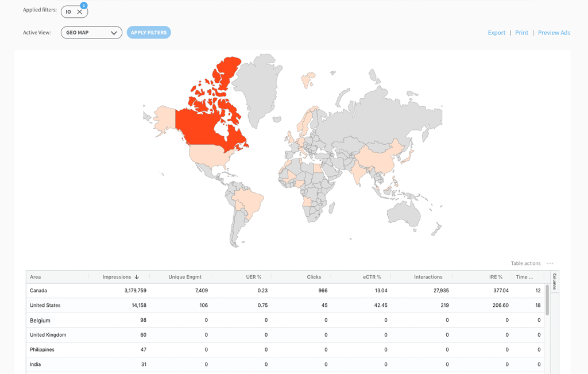Sort table by eCTR % column
Image resolution: width=588 pixels, height=374 pixels.
click(x=372, y=277)
